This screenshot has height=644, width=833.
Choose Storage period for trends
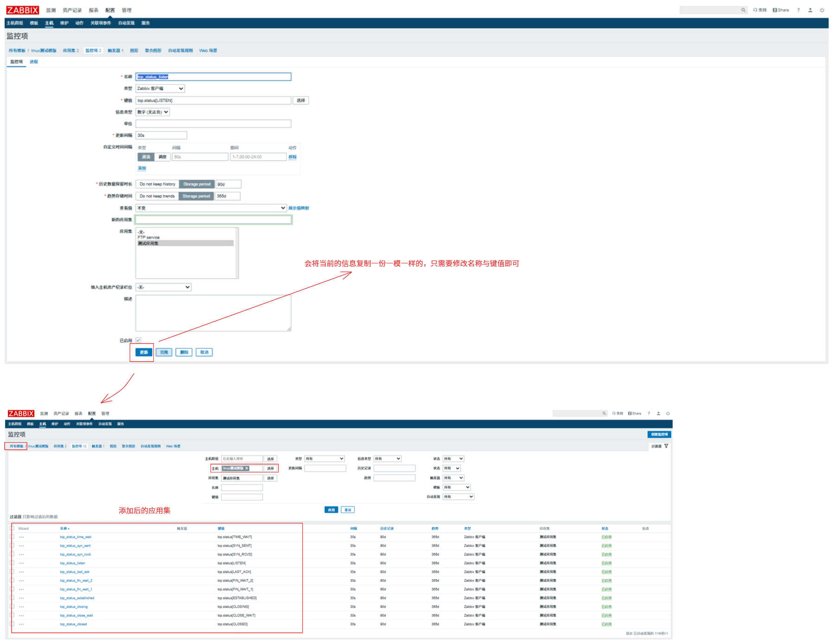tap(196, 196)
